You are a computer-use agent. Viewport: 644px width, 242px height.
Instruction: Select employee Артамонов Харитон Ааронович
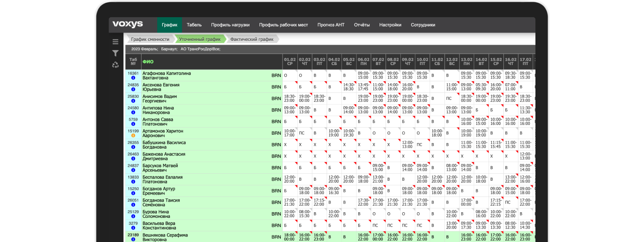[163, 133]
